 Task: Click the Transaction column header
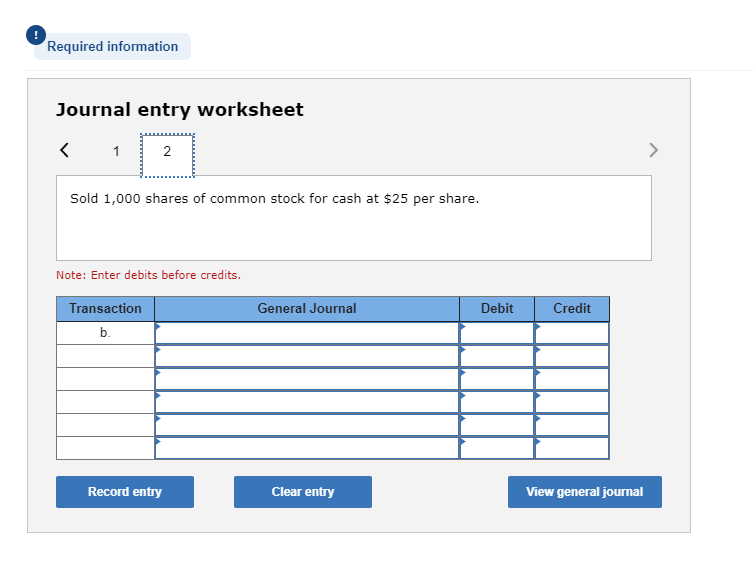pyautogui.click(x=105, y=309)
